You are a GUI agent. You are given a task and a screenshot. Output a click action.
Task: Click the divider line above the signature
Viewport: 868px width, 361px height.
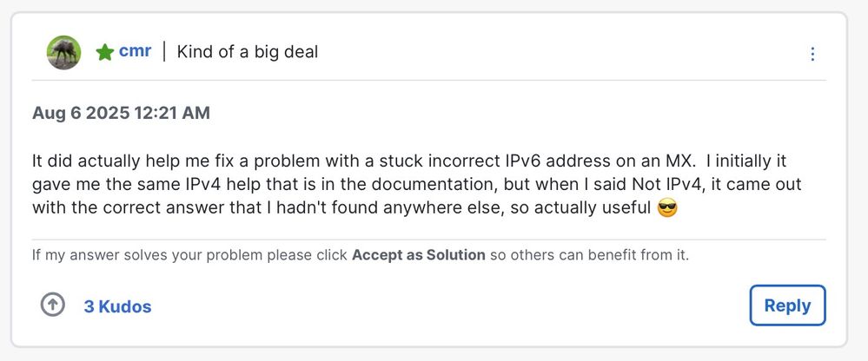(x=429, y=240)
